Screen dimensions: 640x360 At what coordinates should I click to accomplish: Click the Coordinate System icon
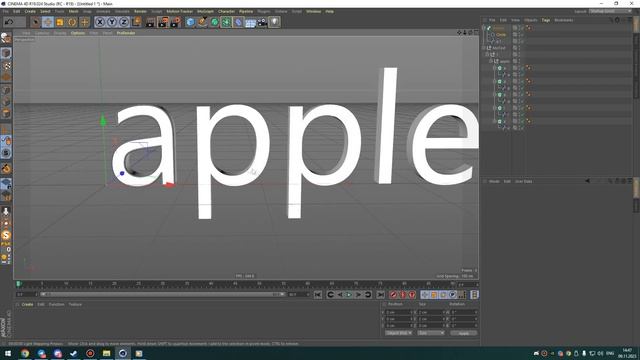tap(137, 22)
